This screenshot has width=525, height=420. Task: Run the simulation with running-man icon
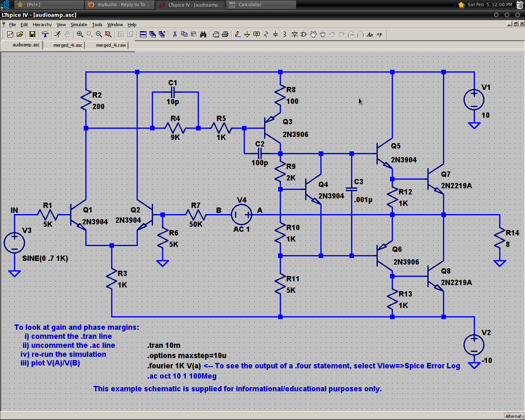[58, 34]
